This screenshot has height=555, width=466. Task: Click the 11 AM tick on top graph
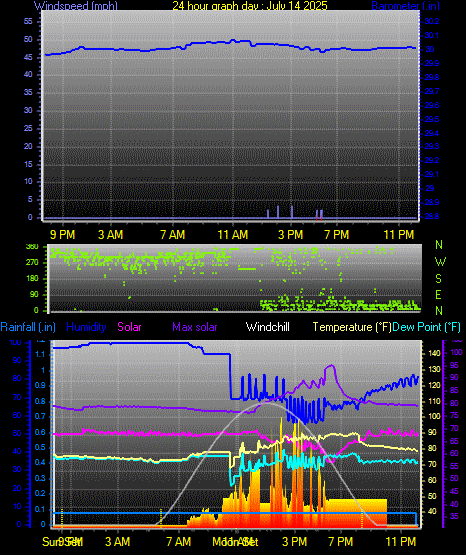233,235
